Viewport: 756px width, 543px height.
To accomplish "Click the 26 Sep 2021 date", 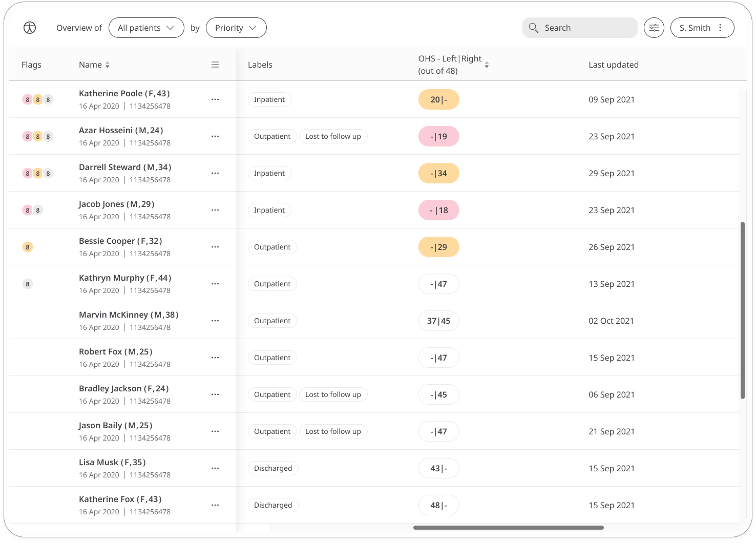I will tap(612, 247).
